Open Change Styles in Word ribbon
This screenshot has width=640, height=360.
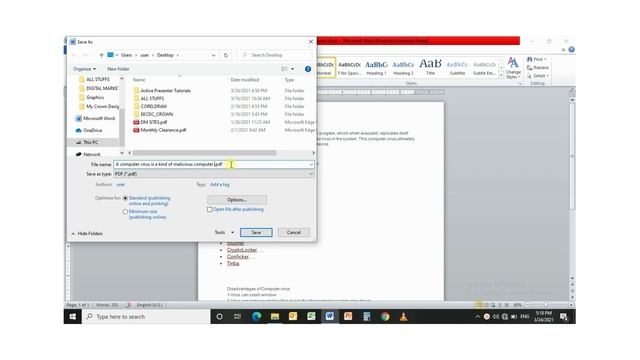[x=513, y=68]
